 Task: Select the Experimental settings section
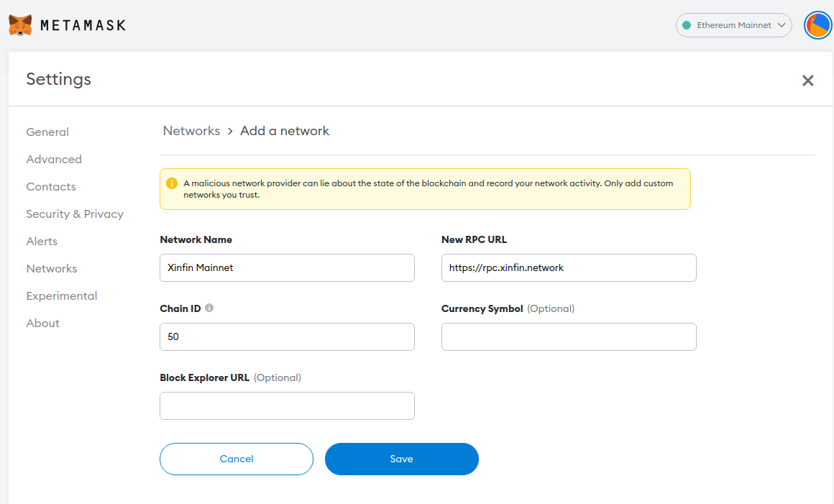pyautogui.click(x=61, y=295)
